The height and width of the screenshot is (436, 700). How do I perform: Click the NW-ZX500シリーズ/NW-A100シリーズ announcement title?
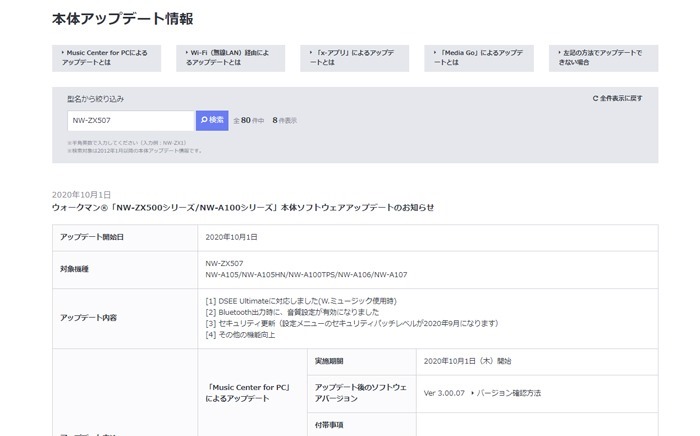click(x=243, y=208)
